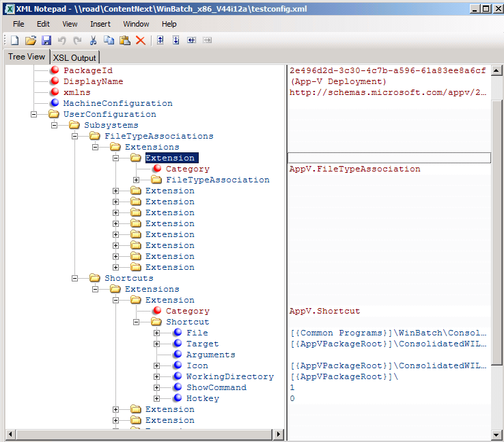Click the AppV.Shortcut value
This screenshot has height=442, width=504.
324,311
